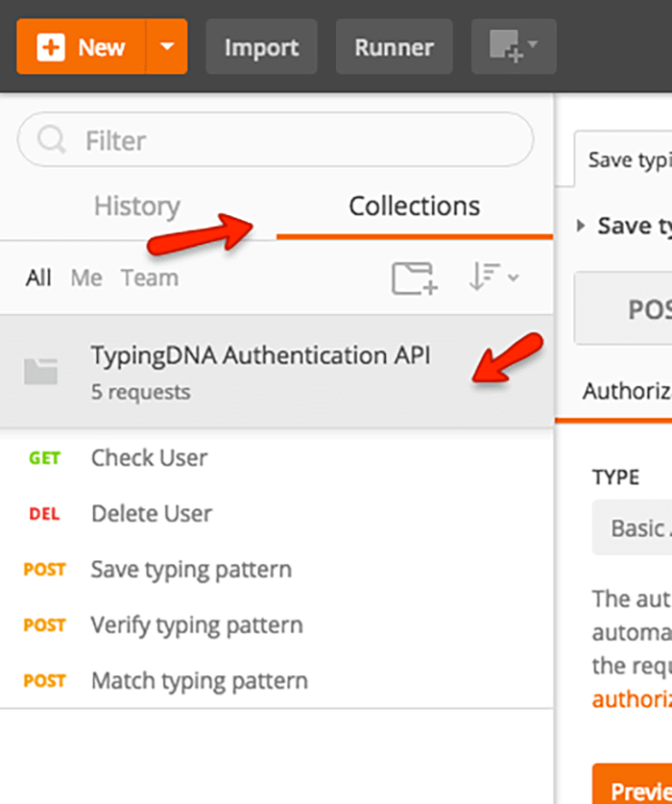Select the Me collections filter

point(86,278)
